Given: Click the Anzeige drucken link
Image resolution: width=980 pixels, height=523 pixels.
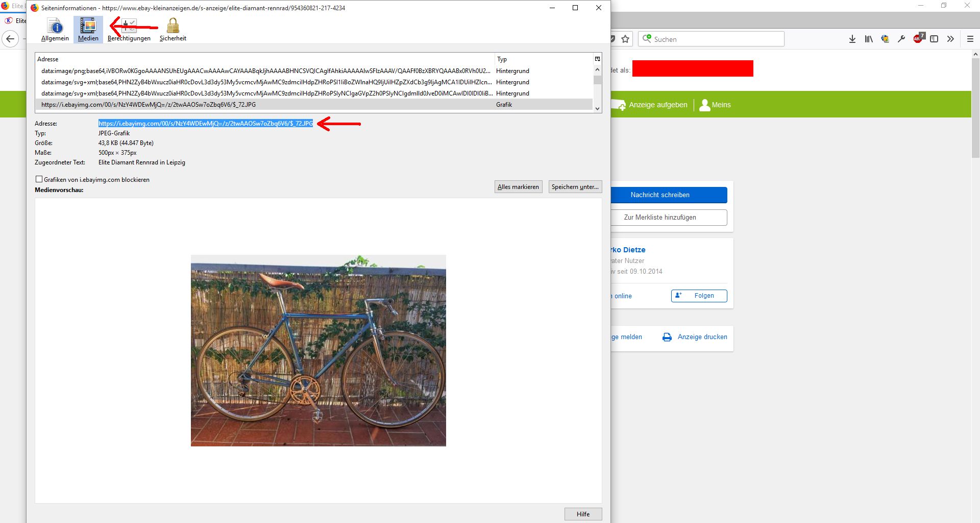Looking at the screenshot, I should [x=702, y=337].
